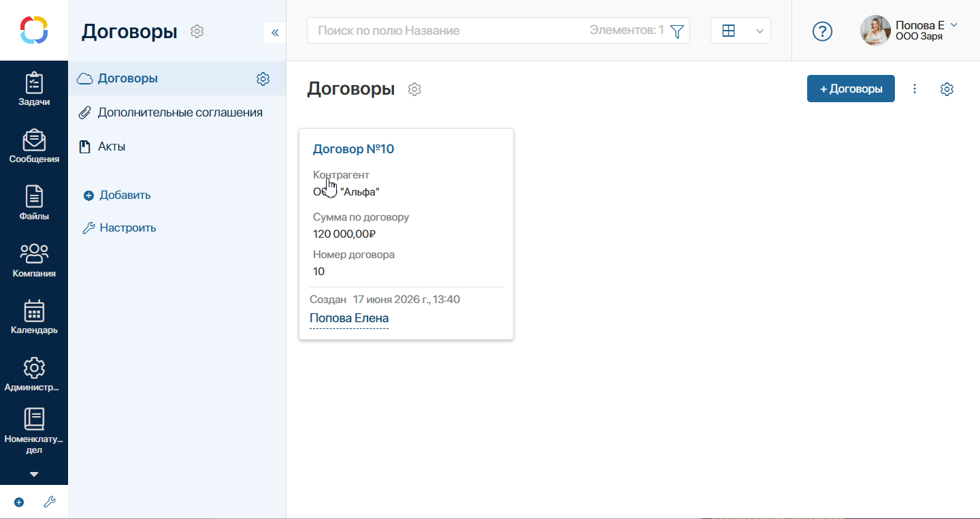The height and width of the screenshot is (519, 980).
Task: Click the creation date 17 июня 2026 г., 13:40
Action: coord(406,299)
